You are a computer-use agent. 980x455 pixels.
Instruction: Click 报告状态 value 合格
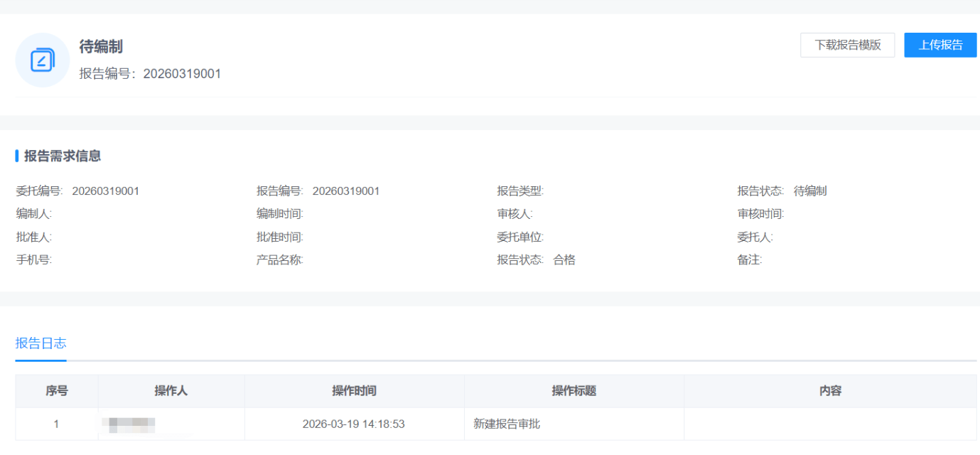[x=564, y=260]
